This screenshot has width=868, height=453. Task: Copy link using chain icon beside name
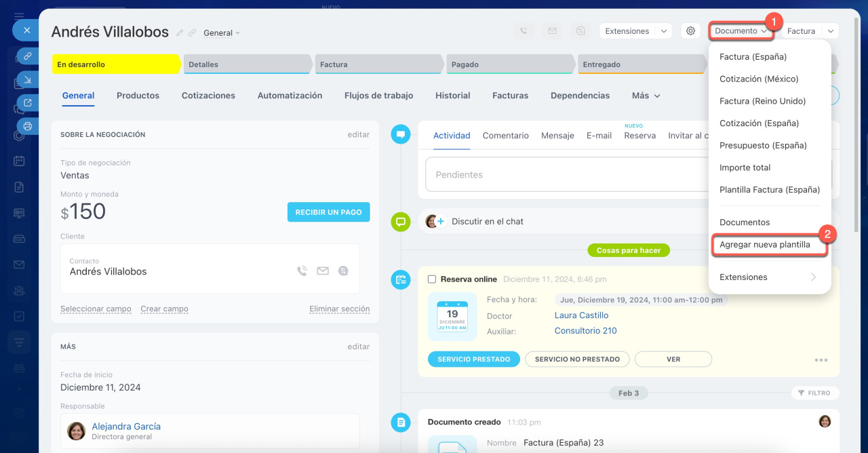pos(192,33)
